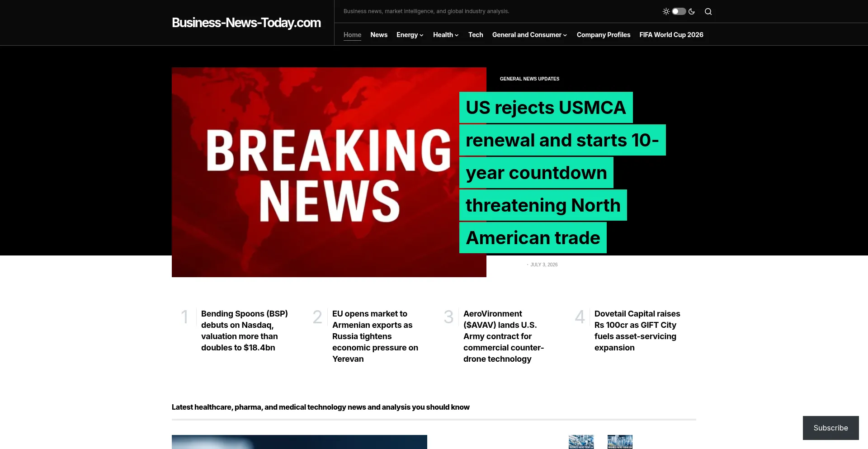Expand General and Consumer dropdown

529,35
